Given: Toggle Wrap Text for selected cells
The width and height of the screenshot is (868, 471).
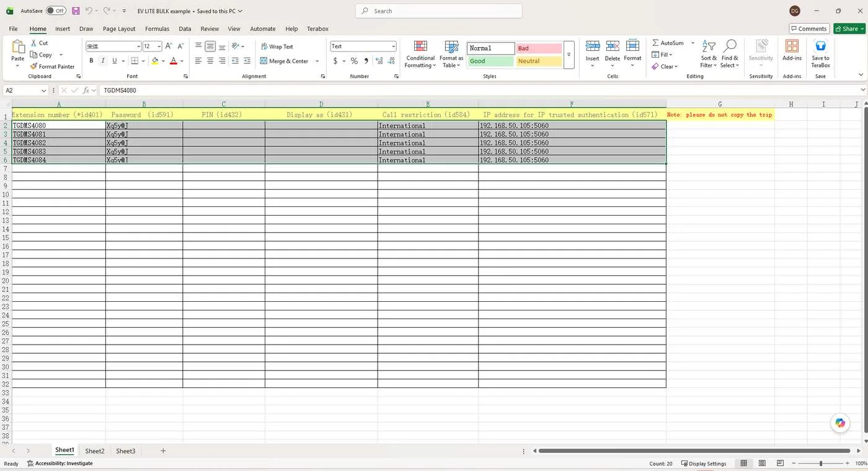Looking at the screenshot, I should pos(277,46).
